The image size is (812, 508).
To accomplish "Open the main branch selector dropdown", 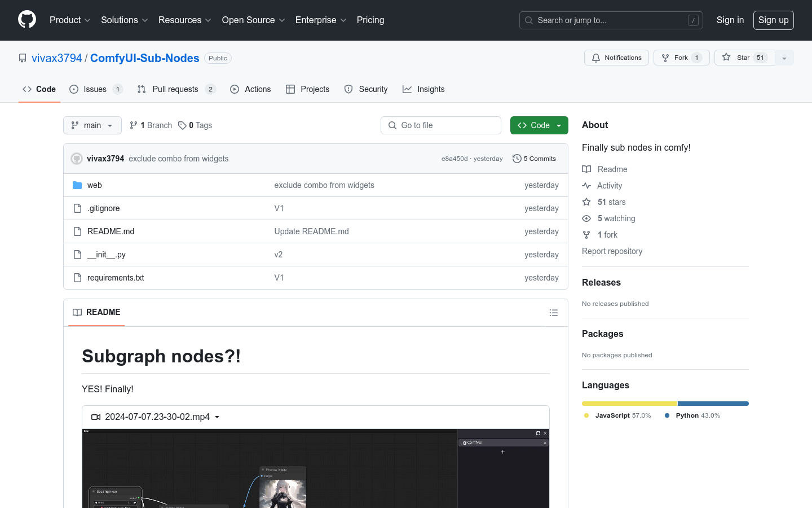I will (92, 125).
